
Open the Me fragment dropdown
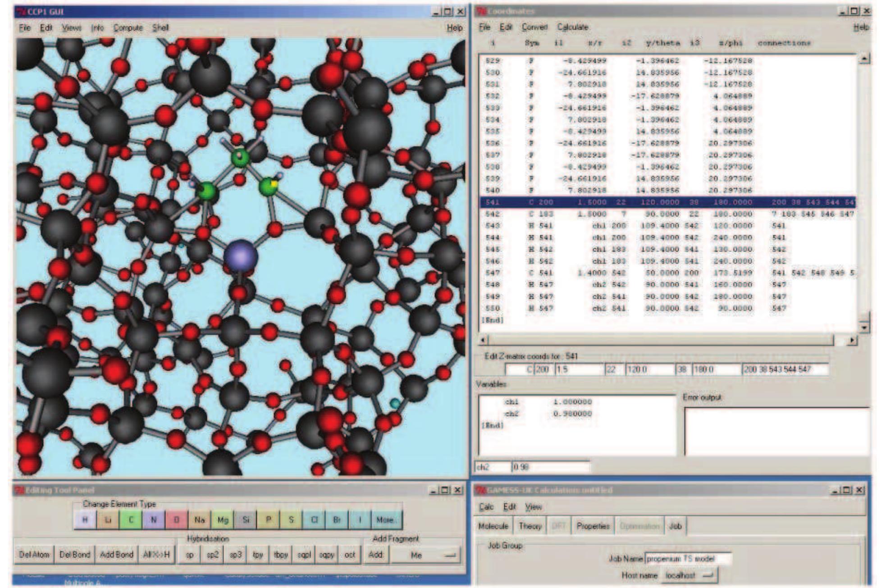pyautogui.click(x=425, y=555)
